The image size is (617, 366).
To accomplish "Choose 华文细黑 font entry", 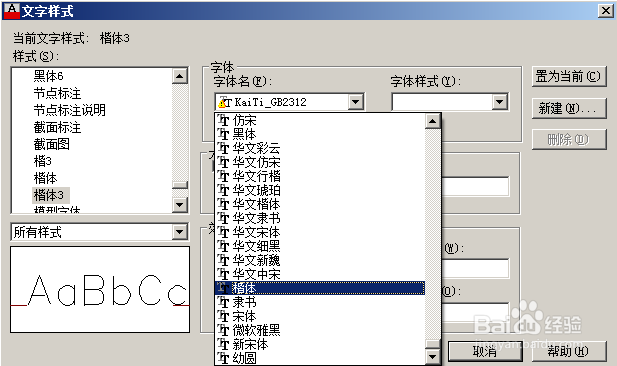I will coord(320,246).
